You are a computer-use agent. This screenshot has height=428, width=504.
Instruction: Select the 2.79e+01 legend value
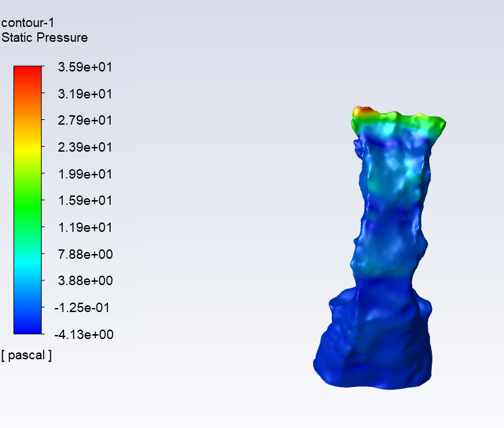[x=85, y=121]
